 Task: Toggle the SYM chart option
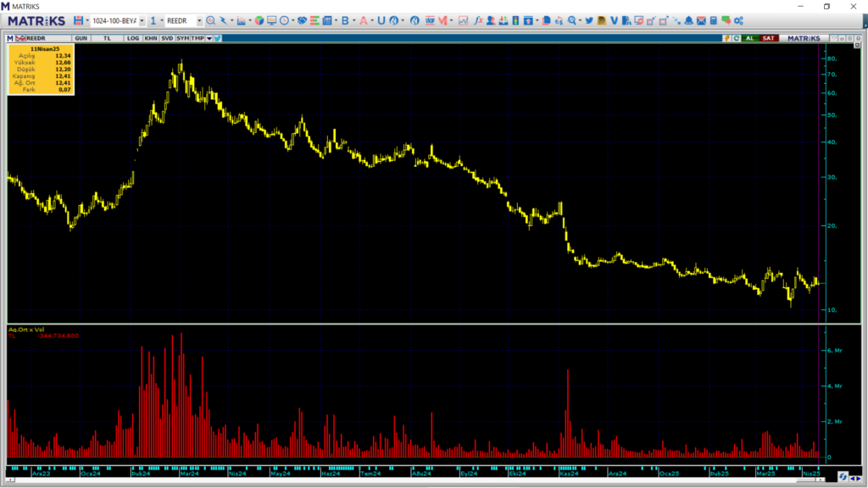point(183,38)
